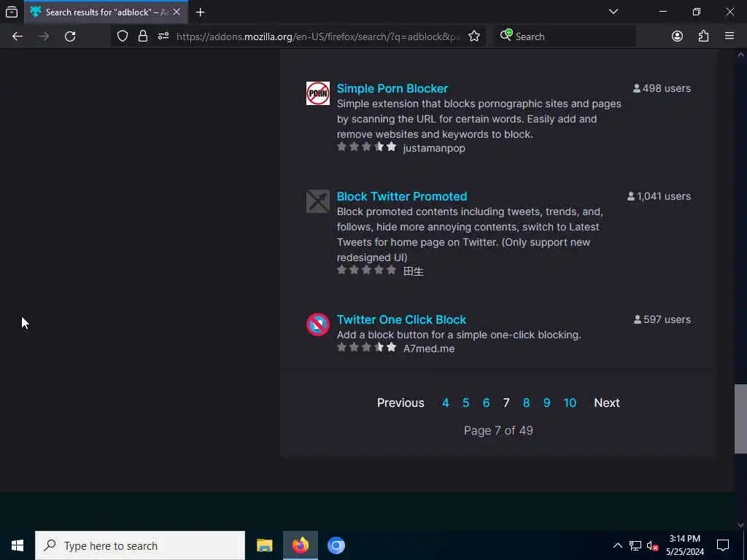Screen dimensions: 747x560
Task: Open the blue circular taskbar app
Action: [x=336, y=545]
